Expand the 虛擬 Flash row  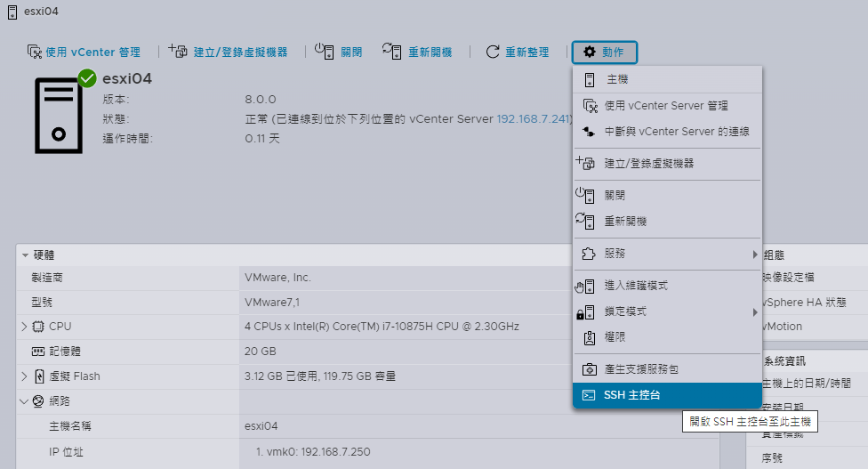[24, 376]
